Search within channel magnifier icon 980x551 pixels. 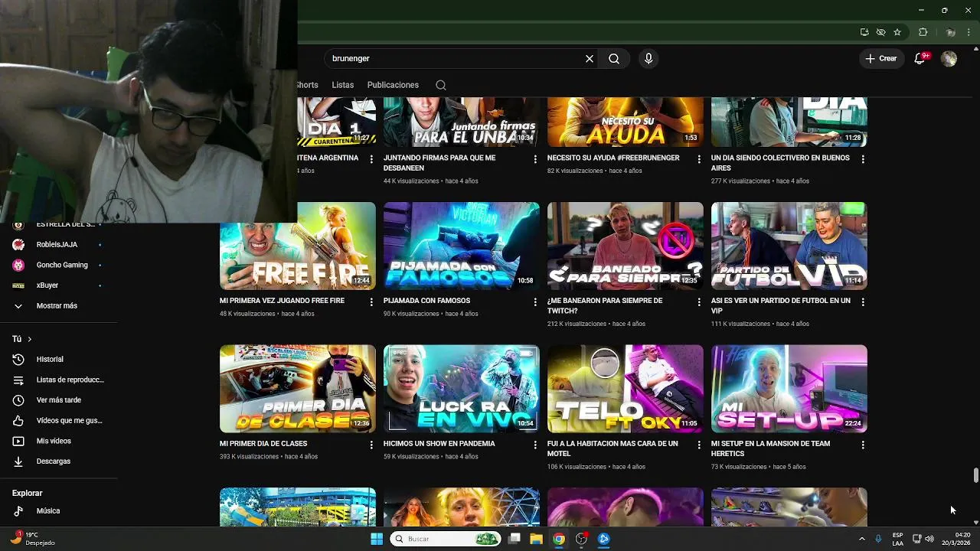441,85
